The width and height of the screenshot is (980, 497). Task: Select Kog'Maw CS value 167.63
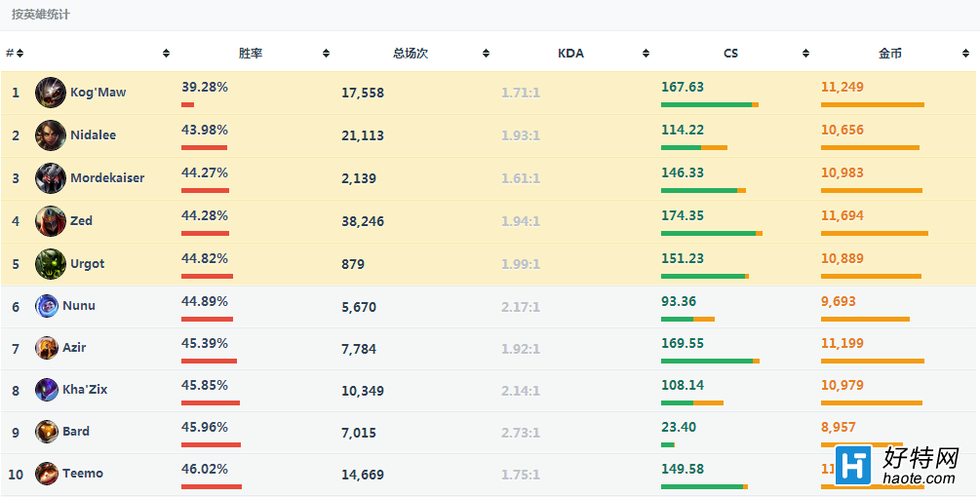683,87
